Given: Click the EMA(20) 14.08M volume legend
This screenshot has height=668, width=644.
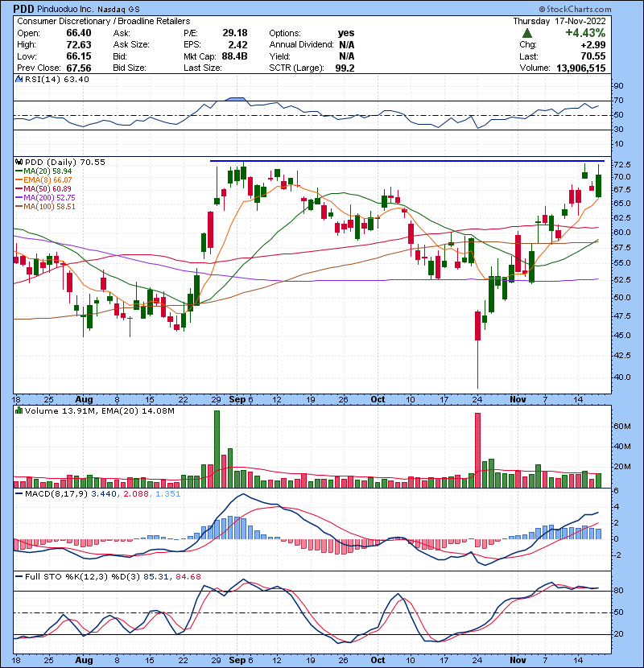Looking at the screenshot, I should [x=138, y=410].
